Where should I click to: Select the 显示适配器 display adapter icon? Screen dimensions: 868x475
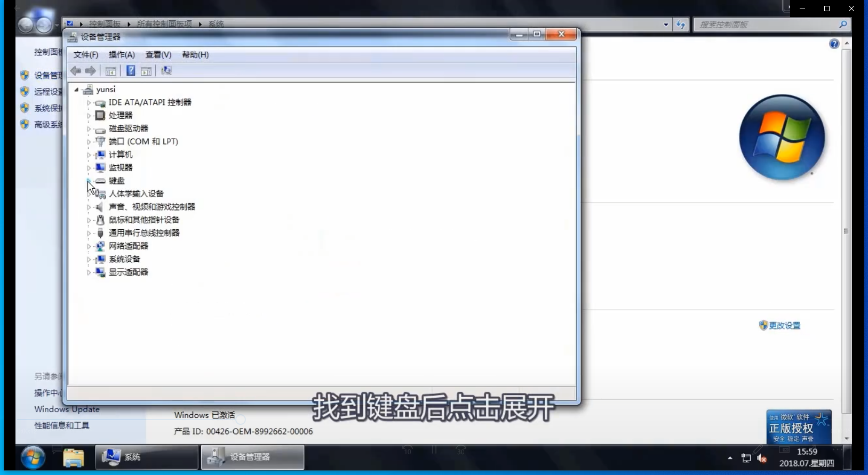pos(100,272)
